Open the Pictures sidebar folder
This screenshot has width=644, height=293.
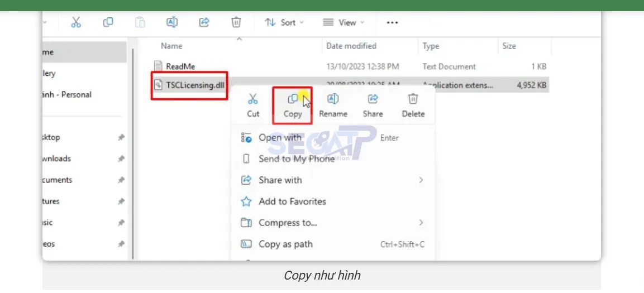(x=84, y=201)
